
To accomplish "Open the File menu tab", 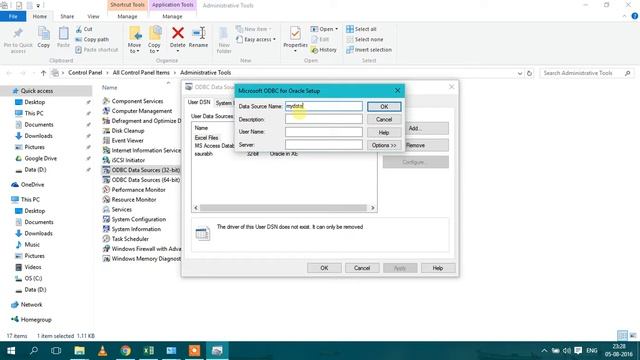I will pyautogui.click(x=13, y=16).
